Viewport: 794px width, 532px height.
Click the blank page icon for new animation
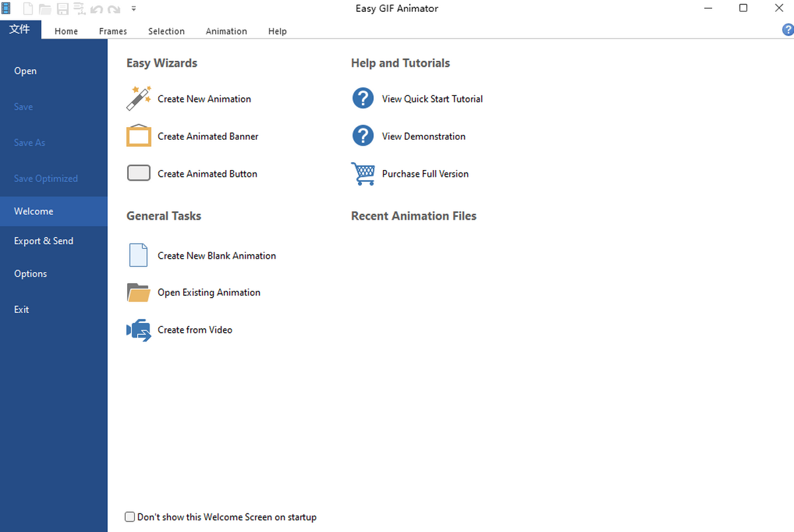tap(138, 255)
